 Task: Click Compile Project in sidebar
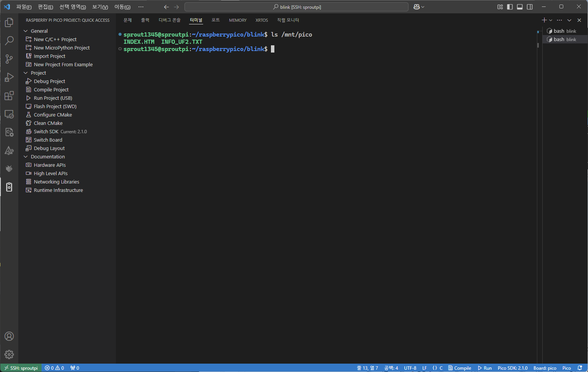(x=51, y=89)
